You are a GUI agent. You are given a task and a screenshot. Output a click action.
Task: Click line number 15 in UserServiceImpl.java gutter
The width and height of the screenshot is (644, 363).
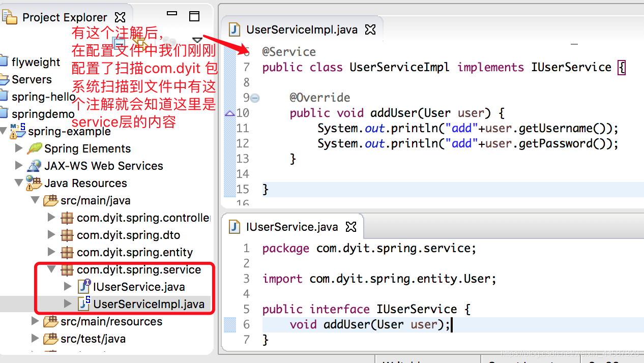tap(243, 189)
